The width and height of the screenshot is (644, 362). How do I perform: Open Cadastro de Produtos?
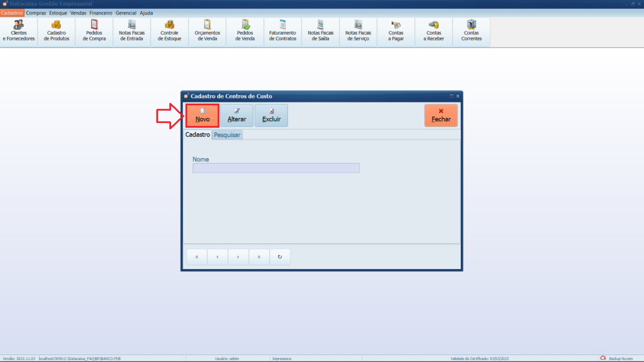click(x=57, y=31)
